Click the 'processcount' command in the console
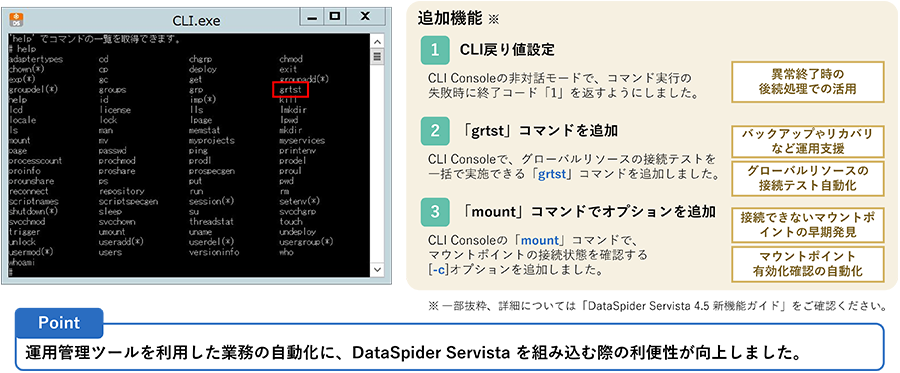 click(36, 161)
